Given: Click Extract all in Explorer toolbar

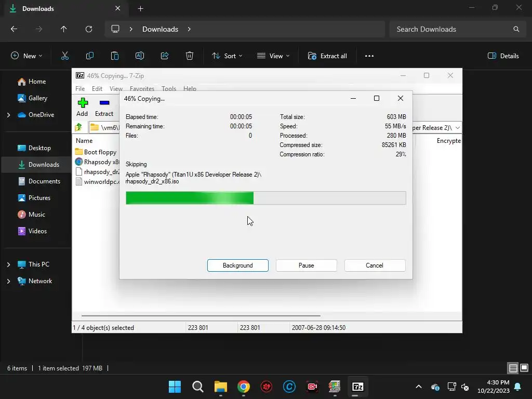Looking at the screenshot, I should tap(327, 56).
